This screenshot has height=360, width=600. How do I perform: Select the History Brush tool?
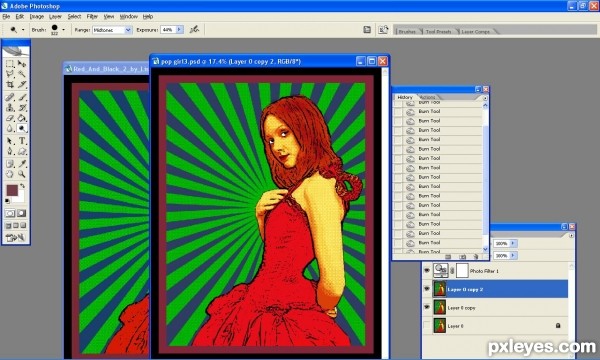[x=22, y=108]
